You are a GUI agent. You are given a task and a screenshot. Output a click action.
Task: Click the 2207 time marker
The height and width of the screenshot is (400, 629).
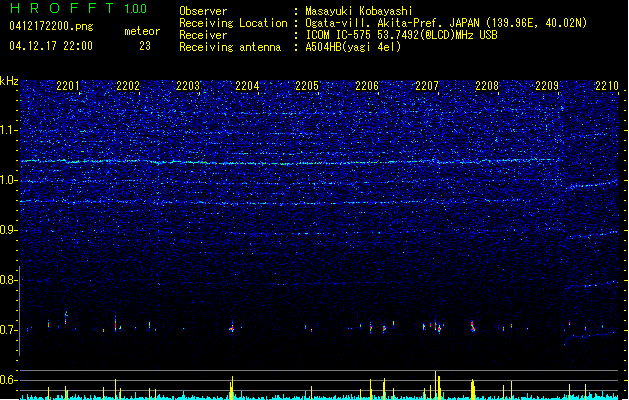[427, 86]
